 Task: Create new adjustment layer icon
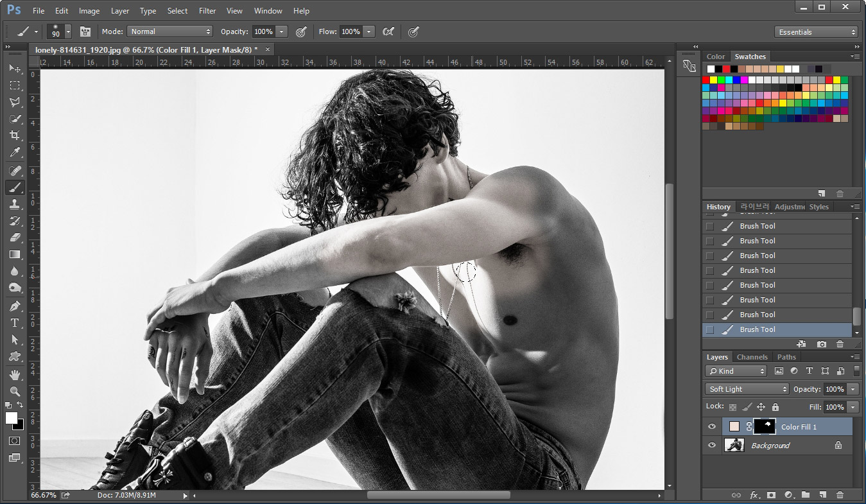788,495
